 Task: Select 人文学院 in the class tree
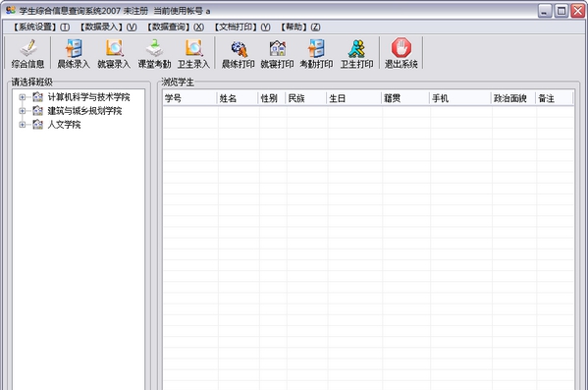(x=64, y=124)
